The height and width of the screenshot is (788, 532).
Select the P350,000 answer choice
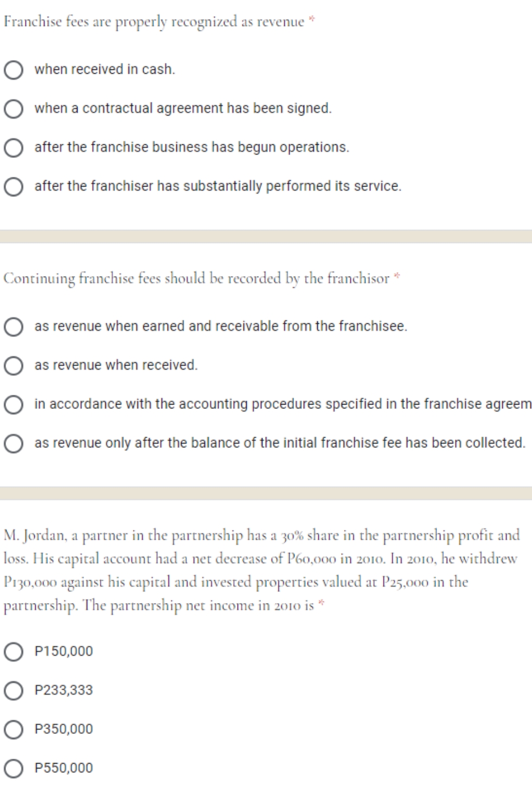(x=13, y=729)
